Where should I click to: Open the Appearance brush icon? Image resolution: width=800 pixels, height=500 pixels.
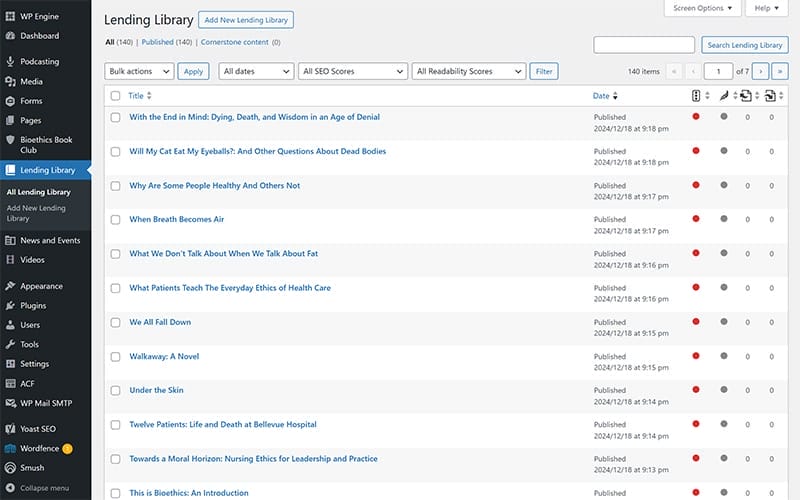(x=10, y=286)
